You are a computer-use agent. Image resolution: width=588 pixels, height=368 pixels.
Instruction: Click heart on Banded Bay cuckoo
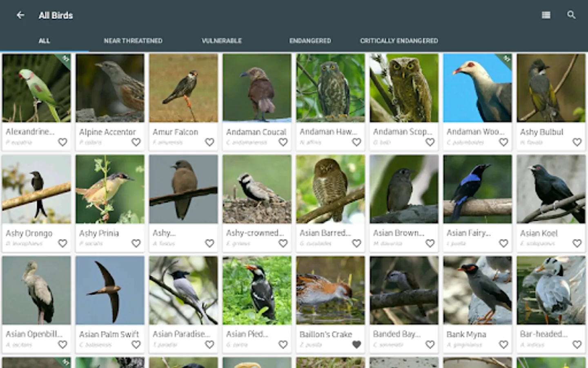click(x=430, y=345)
